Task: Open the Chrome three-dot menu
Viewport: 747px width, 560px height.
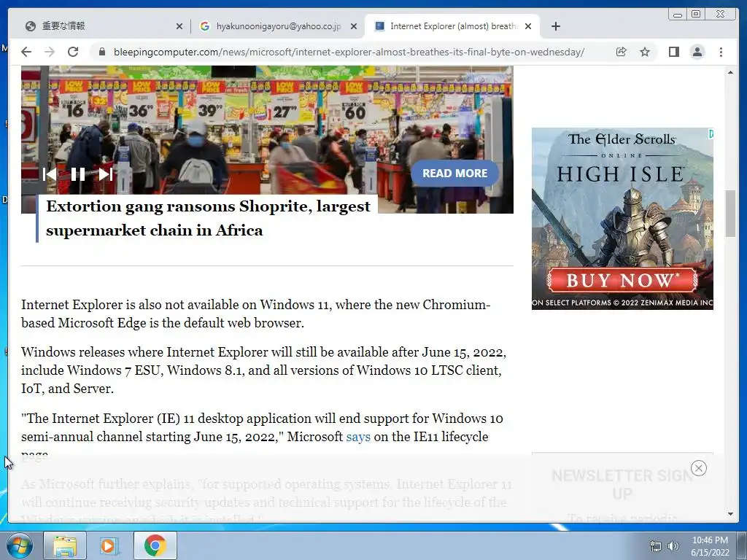Action: coord(721,52)
